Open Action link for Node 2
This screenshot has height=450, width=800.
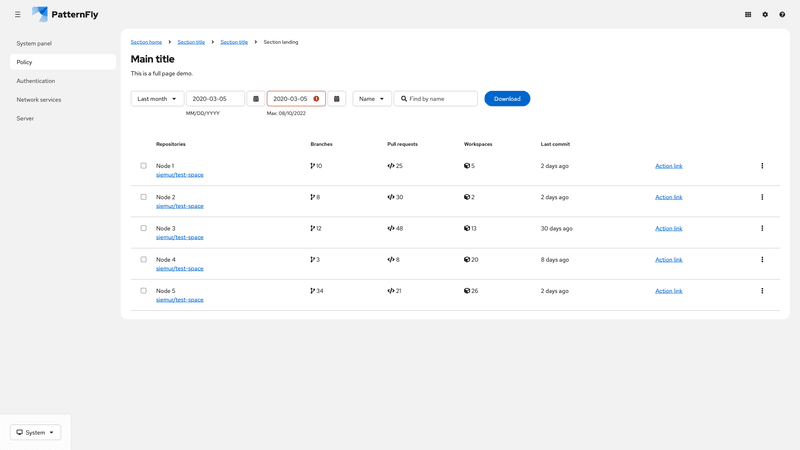point(668,197)
